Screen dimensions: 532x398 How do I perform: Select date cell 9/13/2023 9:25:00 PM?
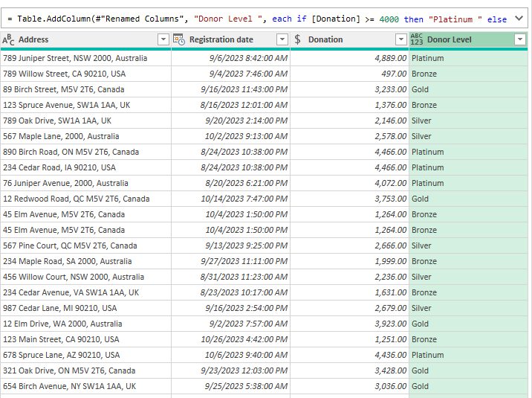pyautogui.click(x=231, y=245)
